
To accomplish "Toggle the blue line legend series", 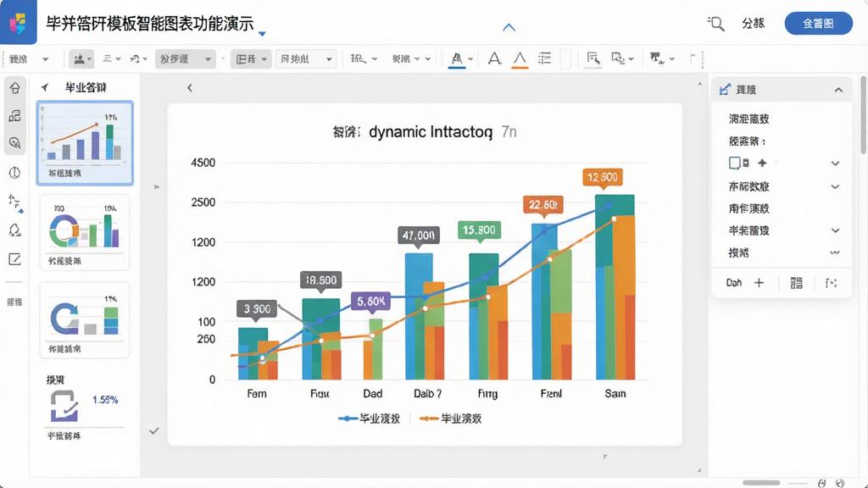I will coord(369,419).
